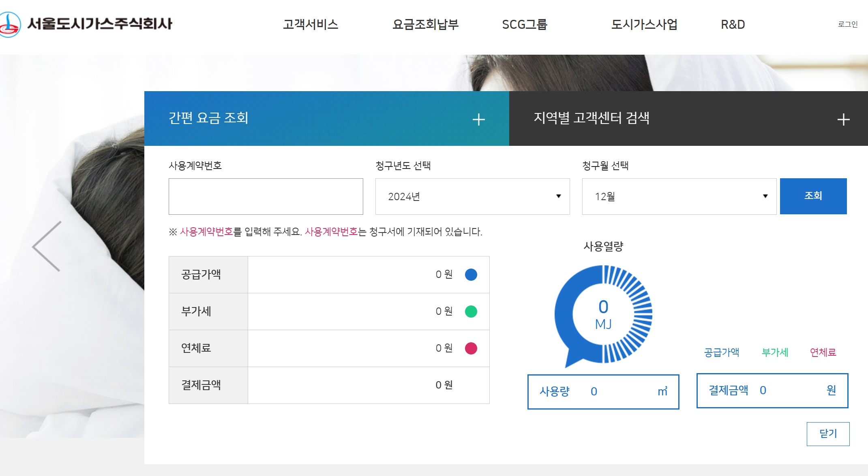Select the SCG그룹 navigation item

pos(525,24)
